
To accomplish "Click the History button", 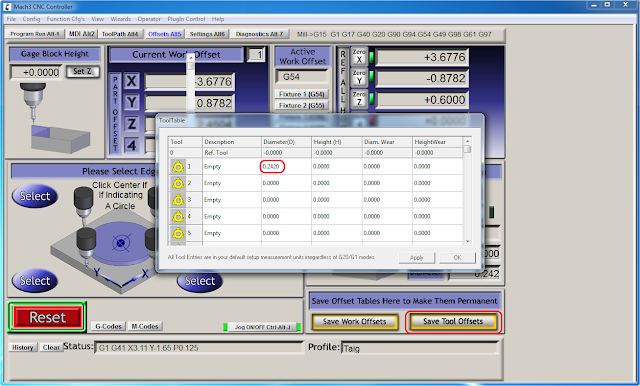I will [x=22, y=347].
